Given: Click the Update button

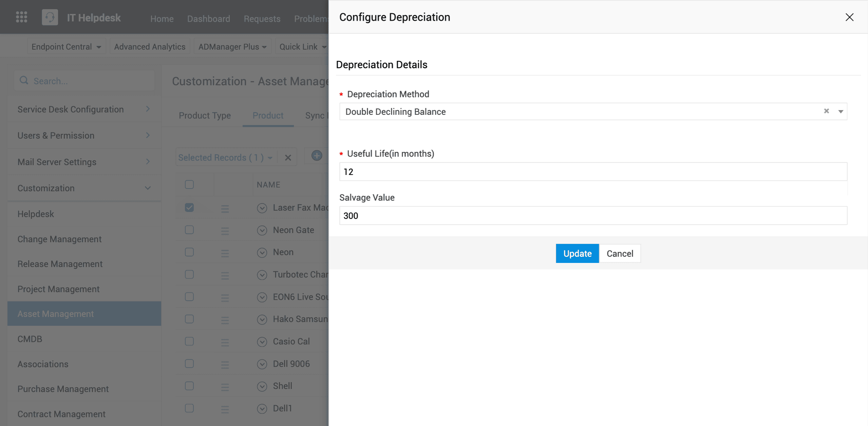Looking at the screenshot, I should [x=577, y=253].
